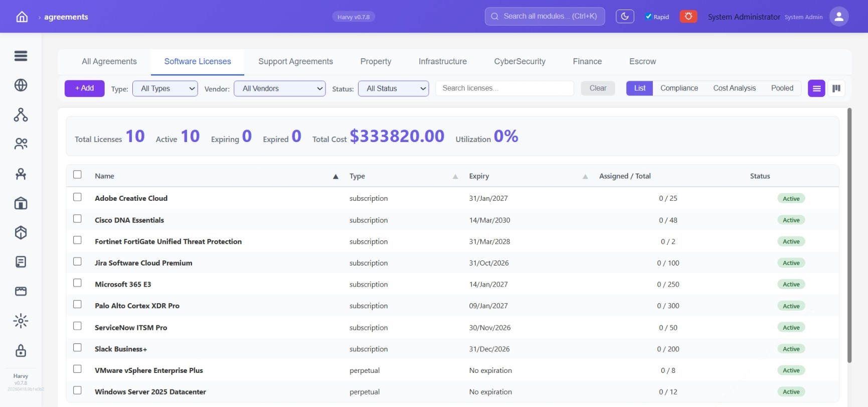868x407 pixels.
Task: Select the Cisco DNA Essentials row checkbox
Action: (77, 219)
